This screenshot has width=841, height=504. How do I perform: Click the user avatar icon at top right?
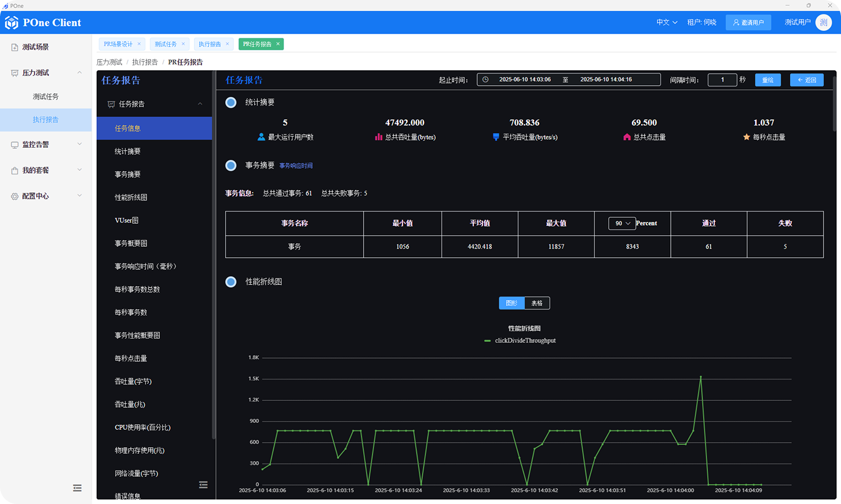pos(823,23)
